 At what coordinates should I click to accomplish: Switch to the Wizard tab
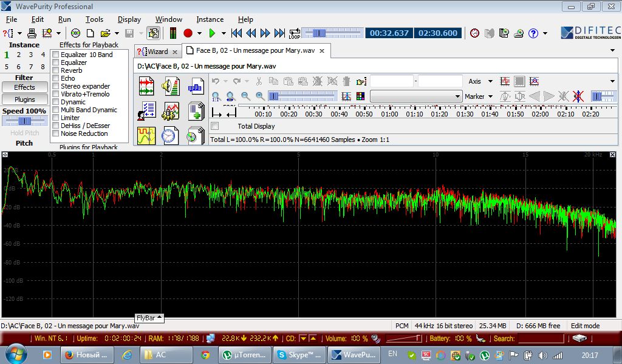(157, 52)
